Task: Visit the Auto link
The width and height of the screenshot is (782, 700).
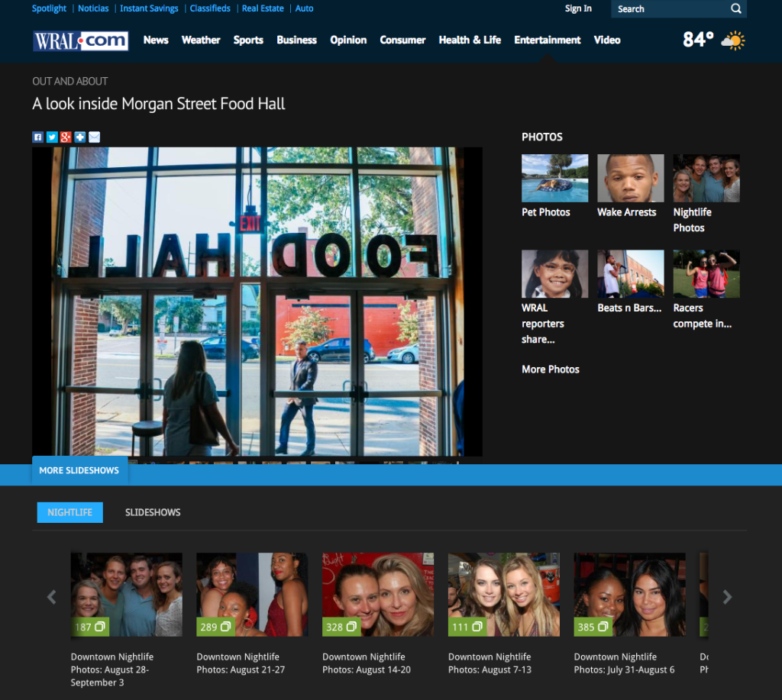Action: pos(304,8)
